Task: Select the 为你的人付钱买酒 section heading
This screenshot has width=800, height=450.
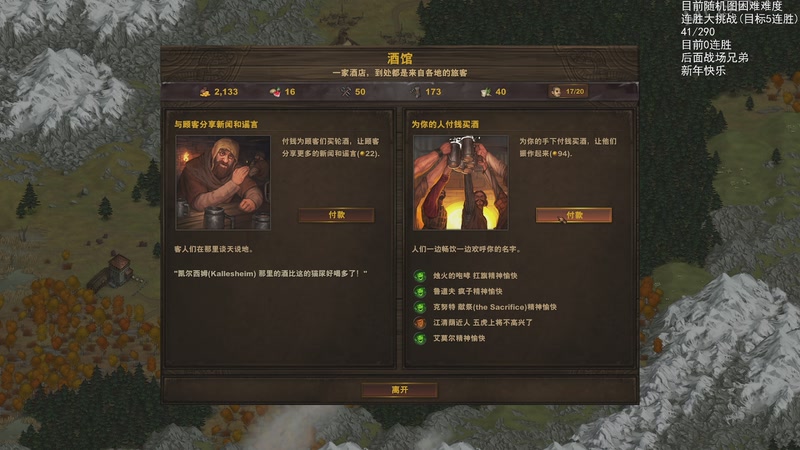Action: coord(445,124)
